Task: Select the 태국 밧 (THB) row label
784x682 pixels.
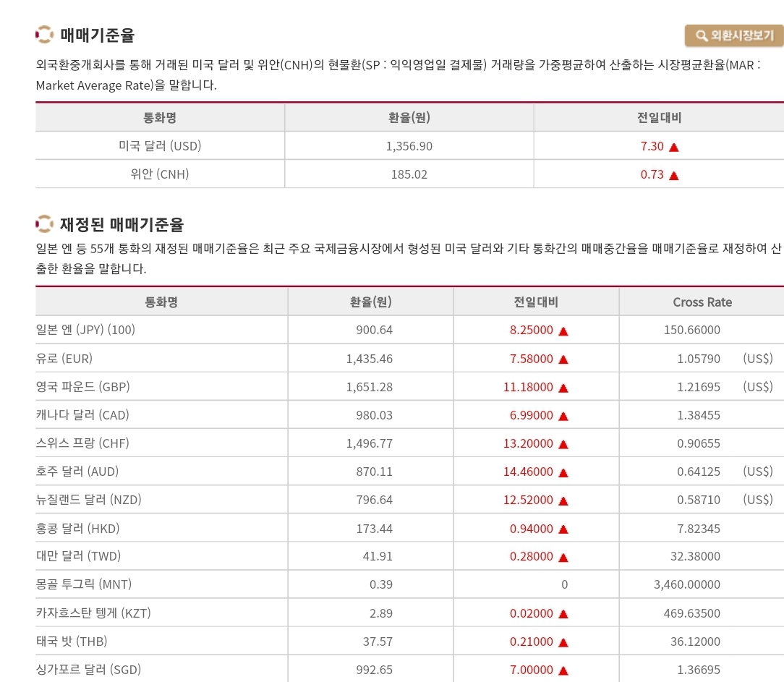Action: pos(72,641)
